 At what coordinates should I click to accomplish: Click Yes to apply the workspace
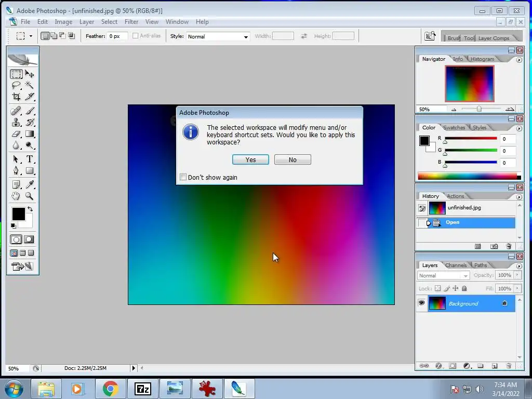pyautogui.click(x=250, y=159)
